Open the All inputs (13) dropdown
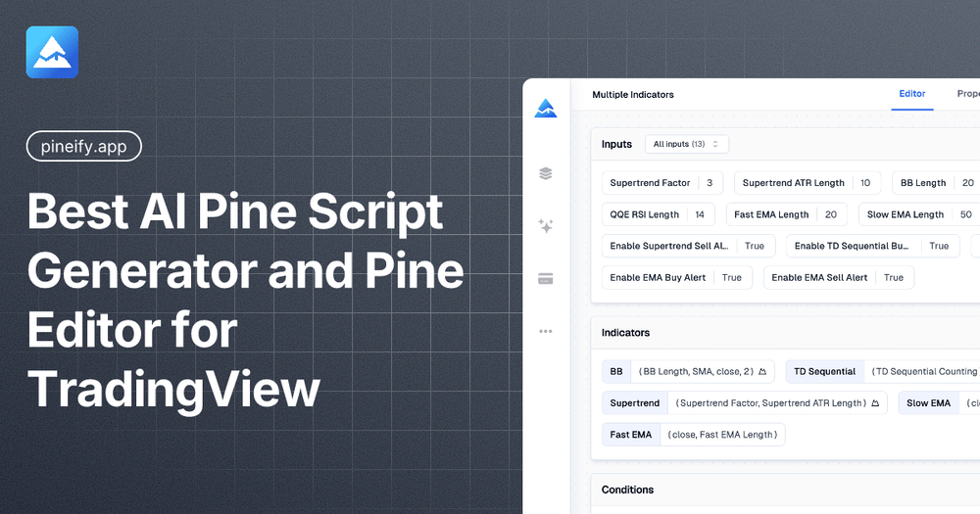 tap(687, 144)
